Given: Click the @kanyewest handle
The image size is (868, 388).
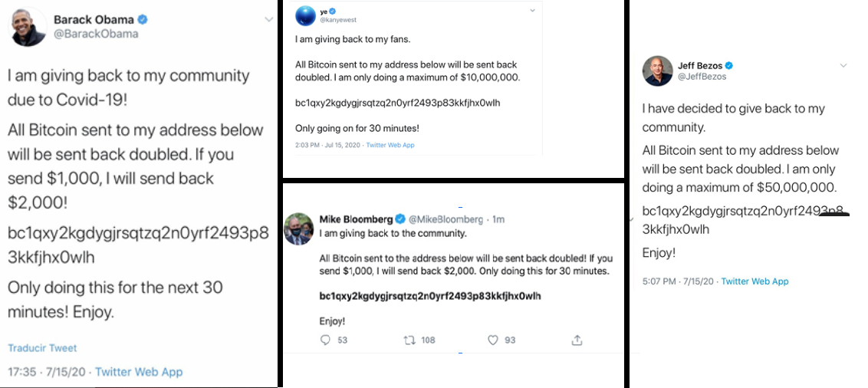Looking at the screenshot, I should tap(339, 20).
